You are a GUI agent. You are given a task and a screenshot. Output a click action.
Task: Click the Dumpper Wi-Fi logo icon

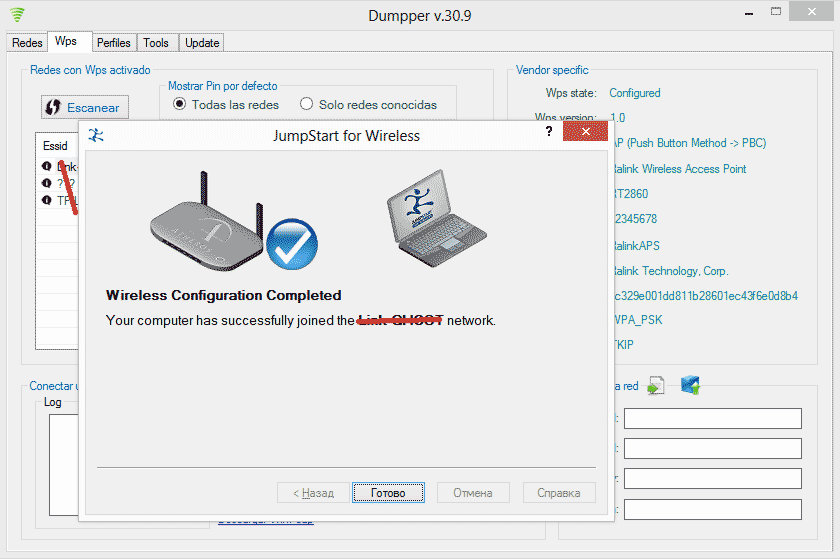[17, 14]
